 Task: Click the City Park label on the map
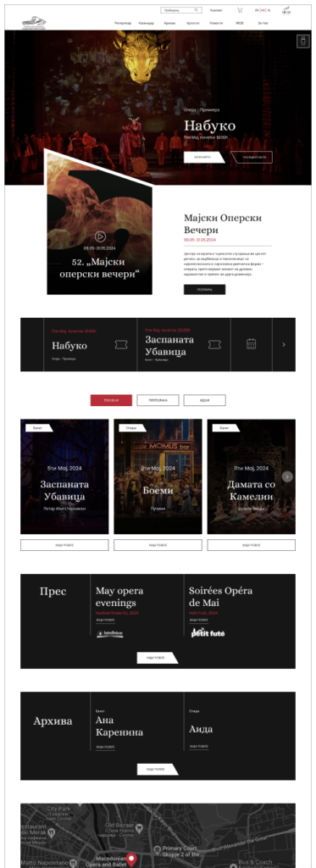pos(59,809)
